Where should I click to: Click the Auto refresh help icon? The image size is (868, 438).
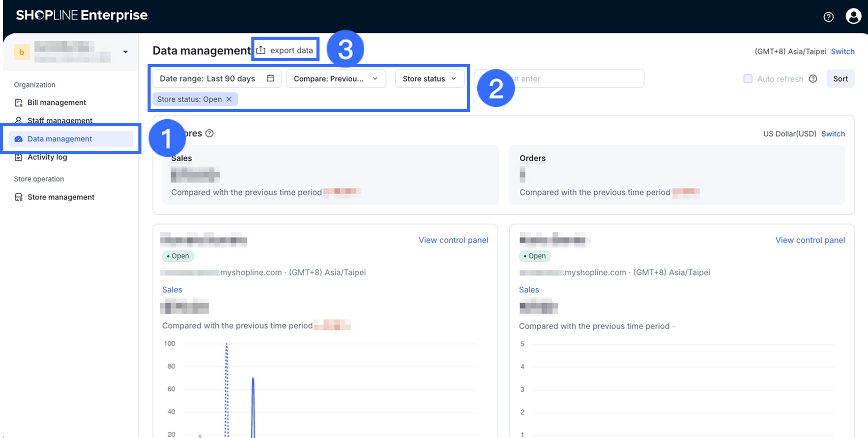(x=813, y=79)
